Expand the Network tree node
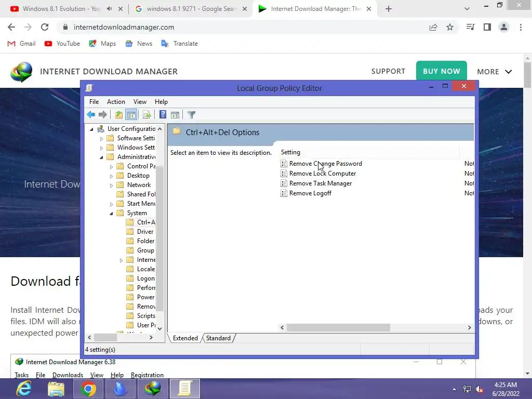532x399 pixels. point(111,185)
